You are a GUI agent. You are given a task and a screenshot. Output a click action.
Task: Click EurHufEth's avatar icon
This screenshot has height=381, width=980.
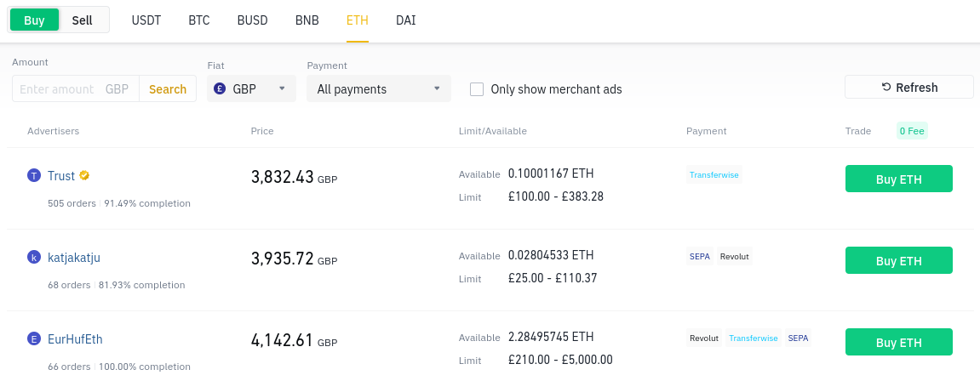click(34, 339)
